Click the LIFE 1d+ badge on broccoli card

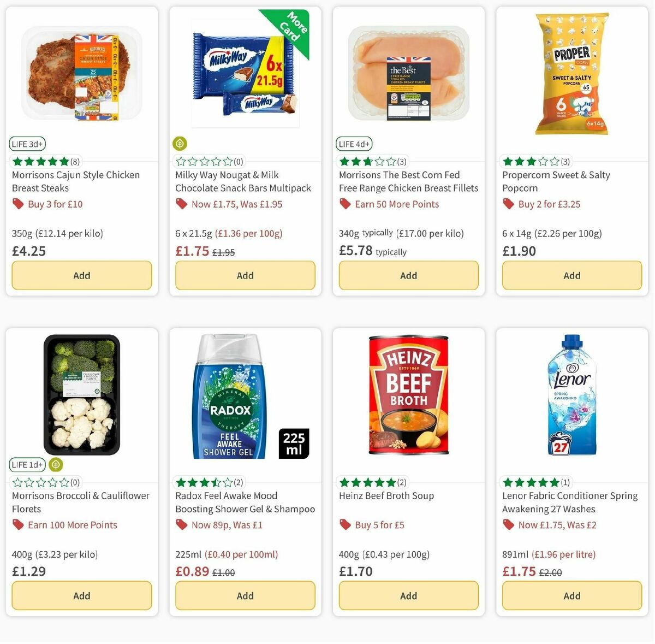point(27,465)
